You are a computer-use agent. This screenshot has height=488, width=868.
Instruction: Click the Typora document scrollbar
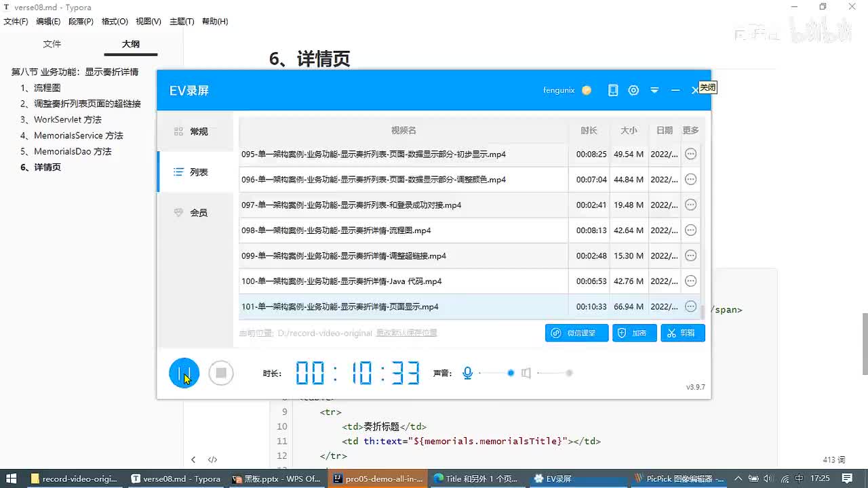865,343
